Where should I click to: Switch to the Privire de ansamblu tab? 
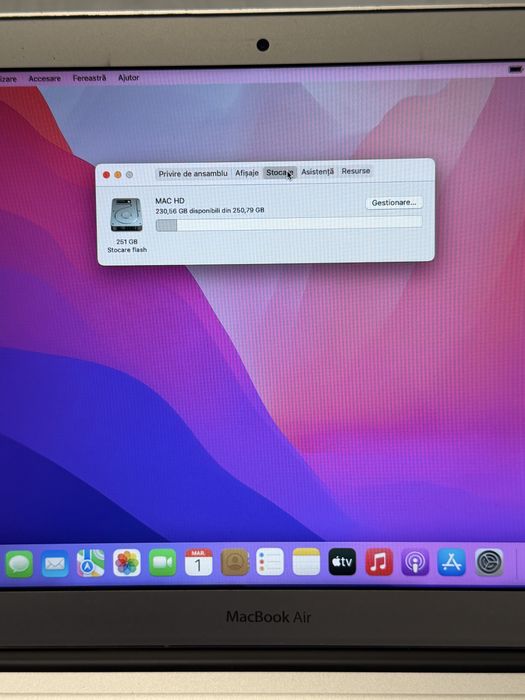(193, 173)
